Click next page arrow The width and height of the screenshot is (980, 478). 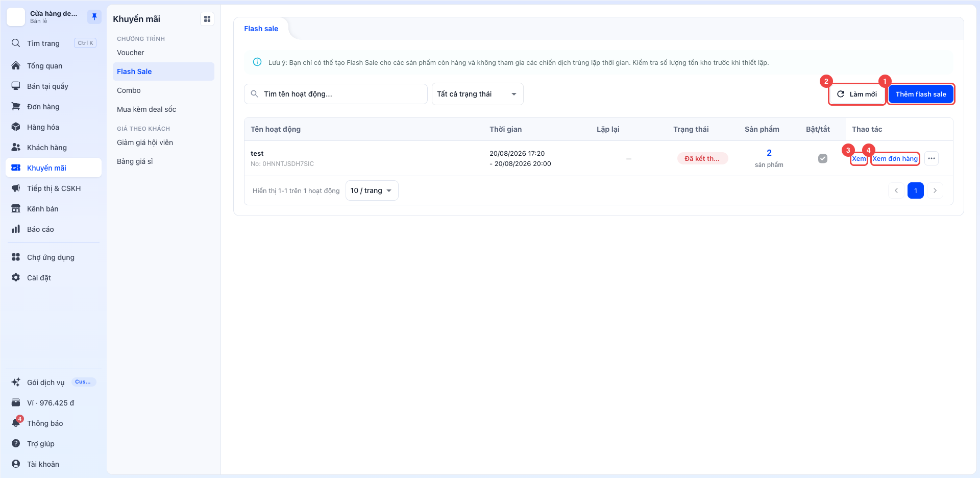935,190
